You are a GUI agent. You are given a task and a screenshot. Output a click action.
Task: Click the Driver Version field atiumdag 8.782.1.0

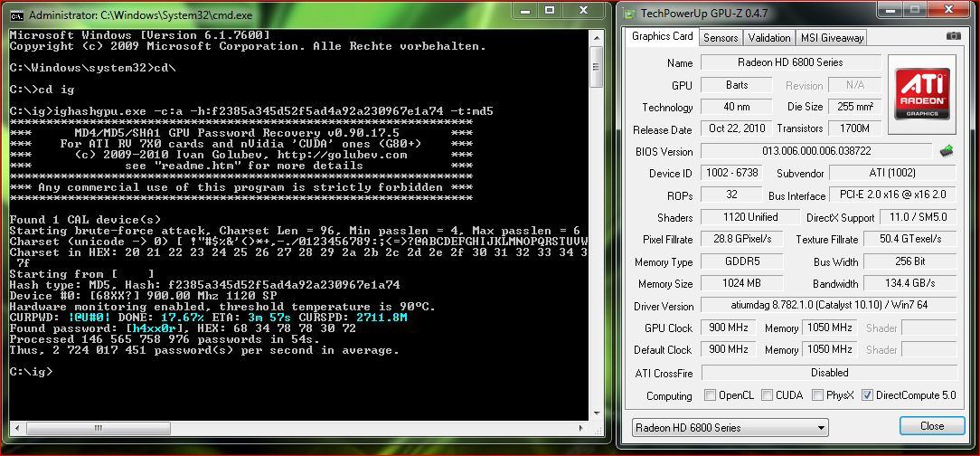[x=828, y=305]
